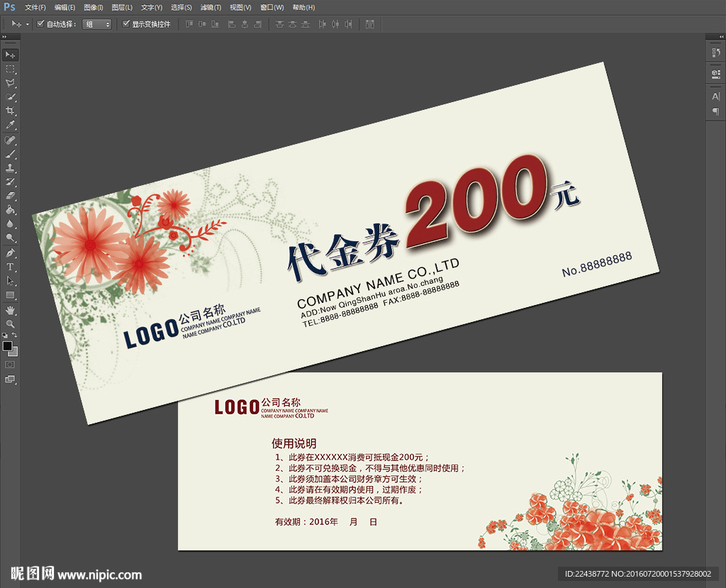Select the Dodge tool

point(10,238)
